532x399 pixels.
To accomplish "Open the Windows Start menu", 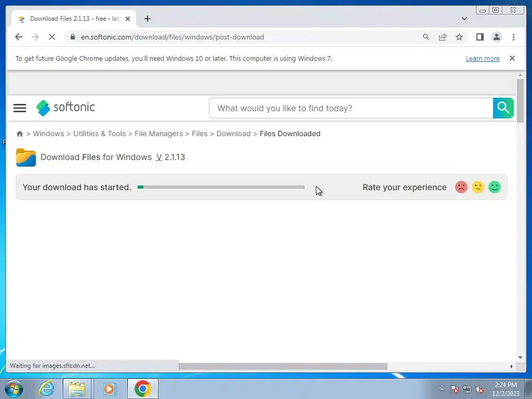I will pos(14,389).
